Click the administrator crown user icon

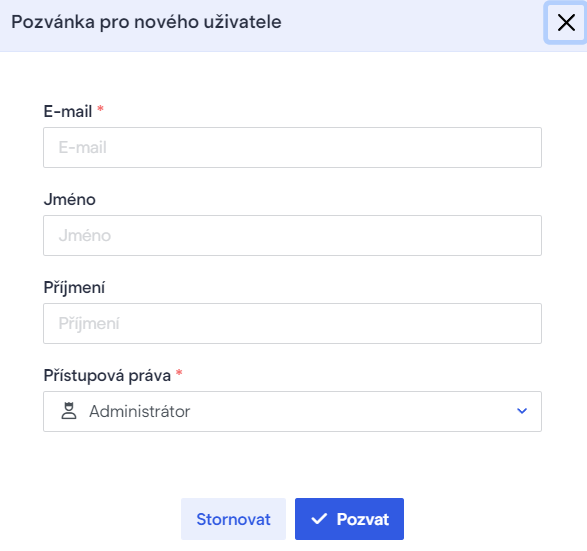tap(69, 411)
